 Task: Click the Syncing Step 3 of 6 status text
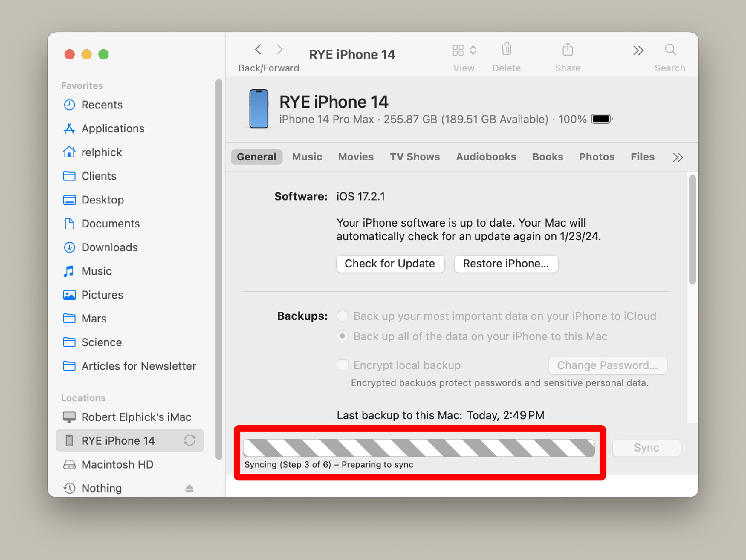coord(329,465)
